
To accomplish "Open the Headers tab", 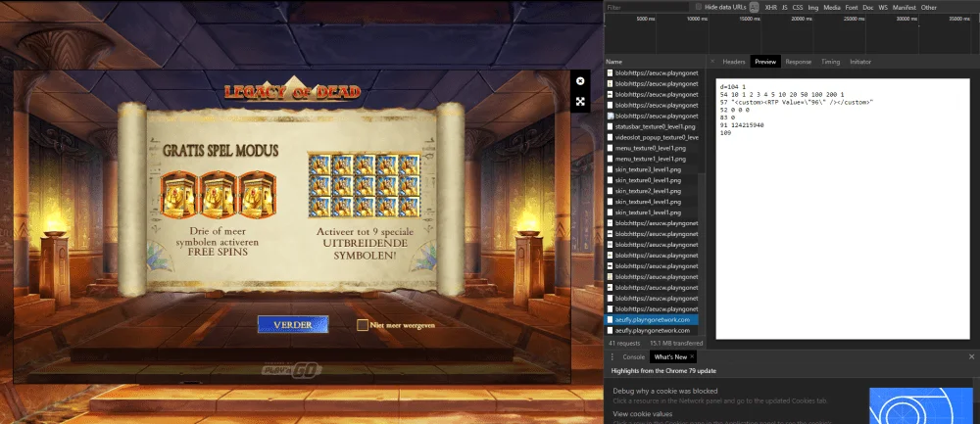I will tap(734, 62).
